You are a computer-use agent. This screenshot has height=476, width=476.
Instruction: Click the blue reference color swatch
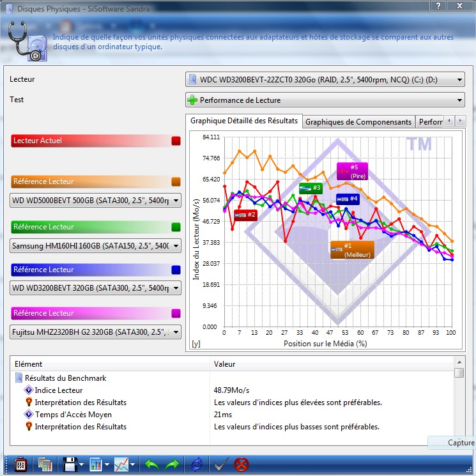coord(176,270)
